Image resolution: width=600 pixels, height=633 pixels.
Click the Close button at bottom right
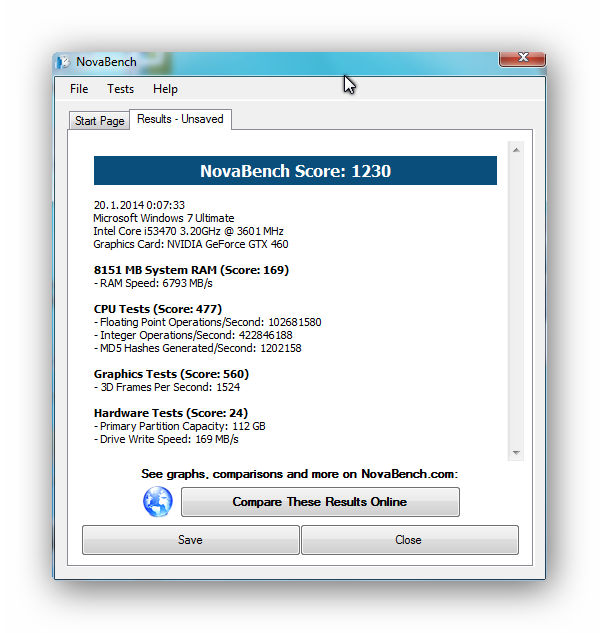pyautogui.click(x=408, y=540)
